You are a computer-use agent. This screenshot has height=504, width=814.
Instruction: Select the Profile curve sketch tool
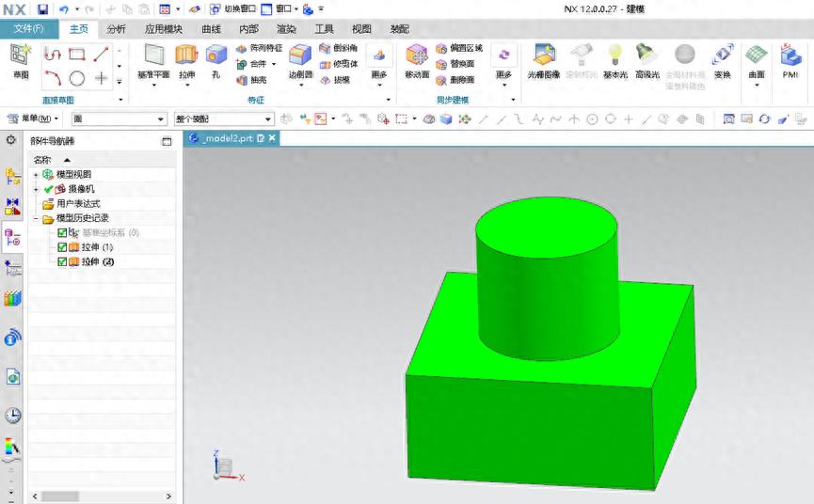(53, 54)
